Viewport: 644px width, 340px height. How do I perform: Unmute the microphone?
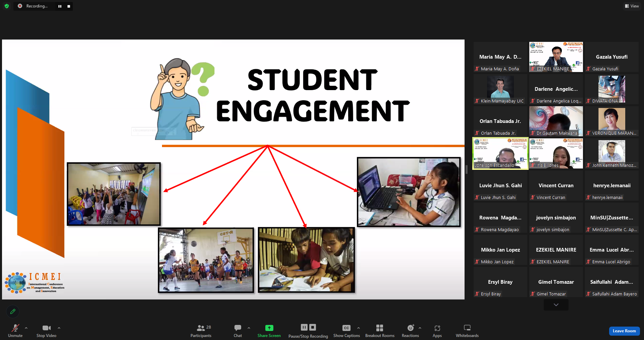click(15, 328)
